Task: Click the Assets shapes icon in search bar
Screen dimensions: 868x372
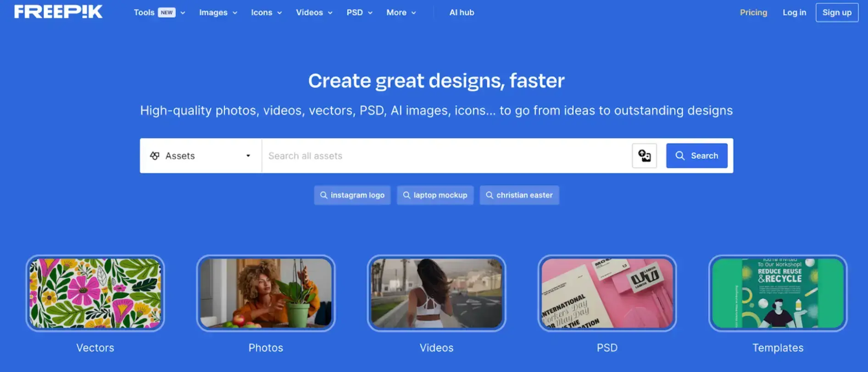Action: click(155, 156)
